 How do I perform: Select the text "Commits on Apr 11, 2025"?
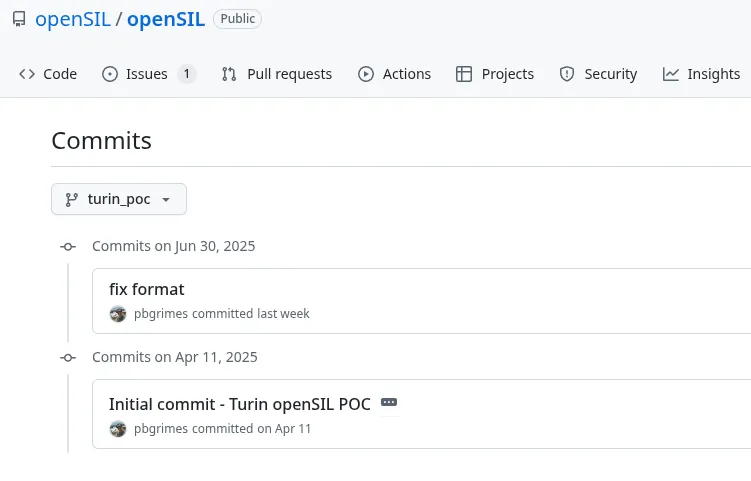pyautogui.click(x=174, y=357)
